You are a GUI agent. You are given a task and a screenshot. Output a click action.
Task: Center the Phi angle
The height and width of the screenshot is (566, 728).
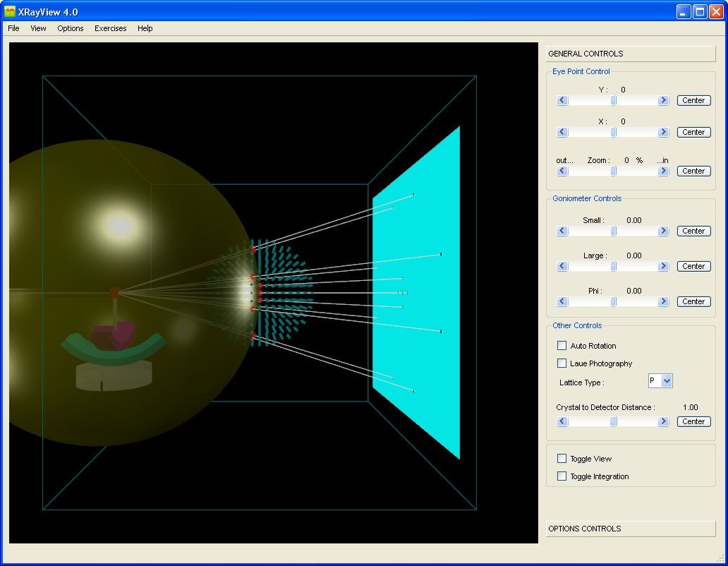[x=693, y=301]
